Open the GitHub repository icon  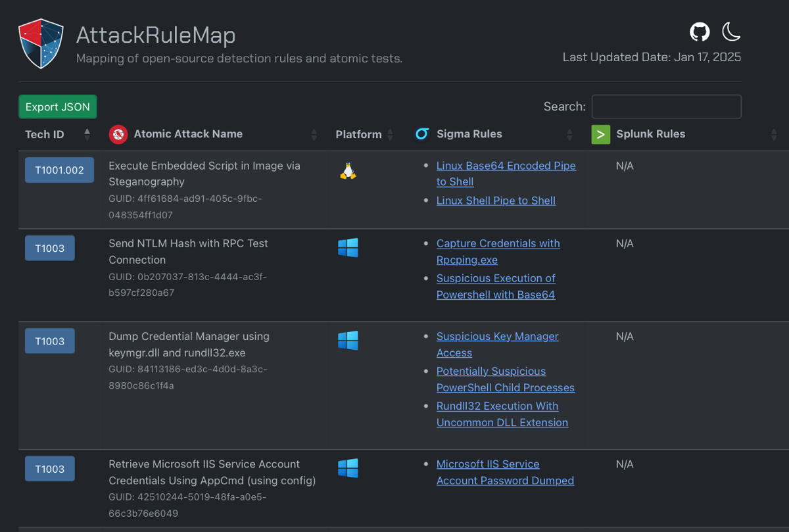[x=700, y=32]
